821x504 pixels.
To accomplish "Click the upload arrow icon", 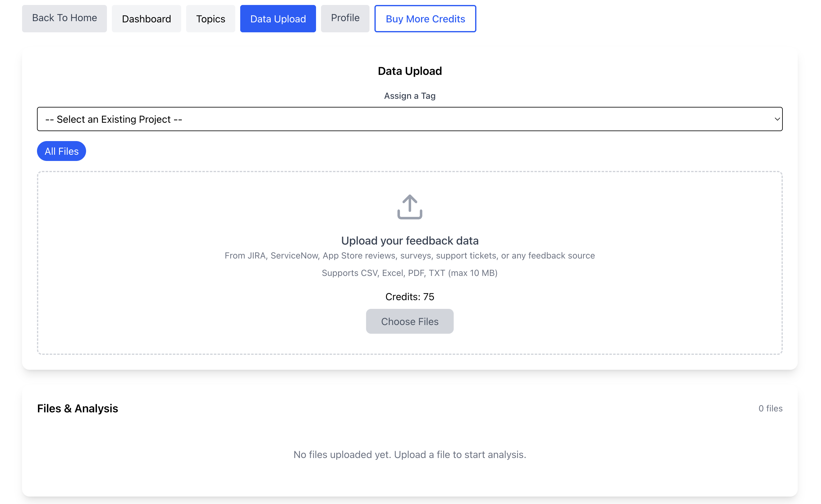I will pos(409,207).
